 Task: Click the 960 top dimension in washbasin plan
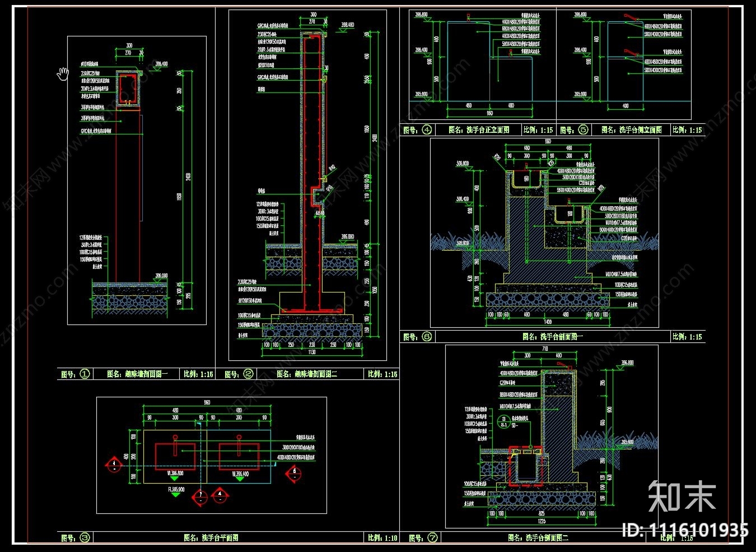click(207, 402)
